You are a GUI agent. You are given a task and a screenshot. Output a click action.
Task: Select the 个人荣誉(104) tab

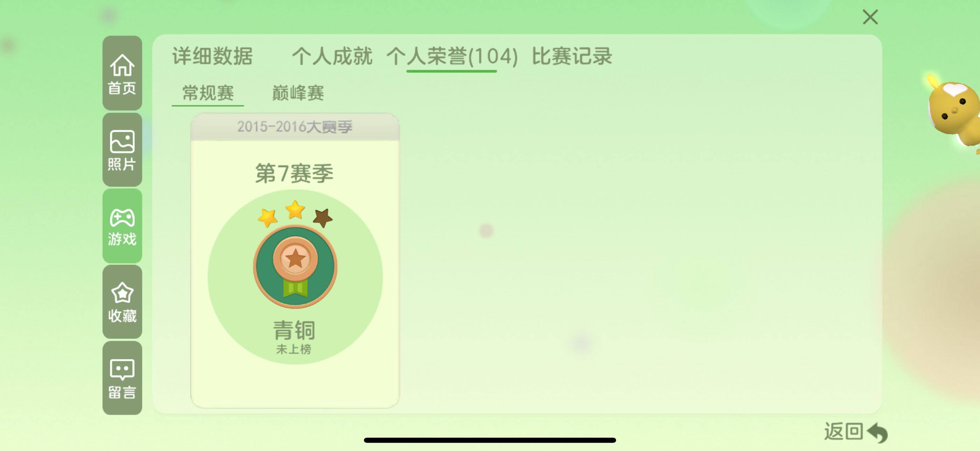452,57
